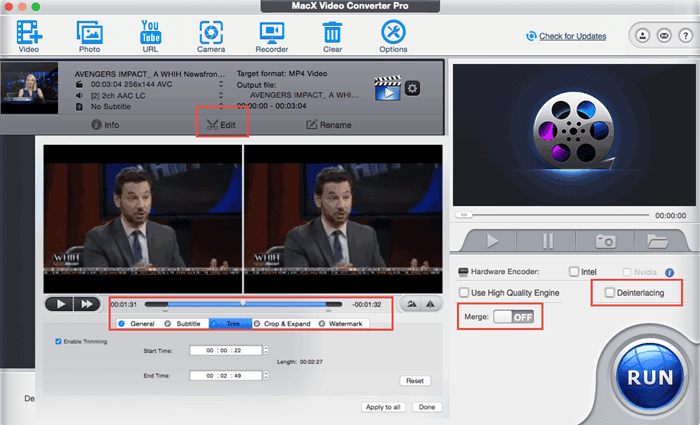The image size is (700, 425).
Task: Open help with the question mark icon
Action: 685,35
